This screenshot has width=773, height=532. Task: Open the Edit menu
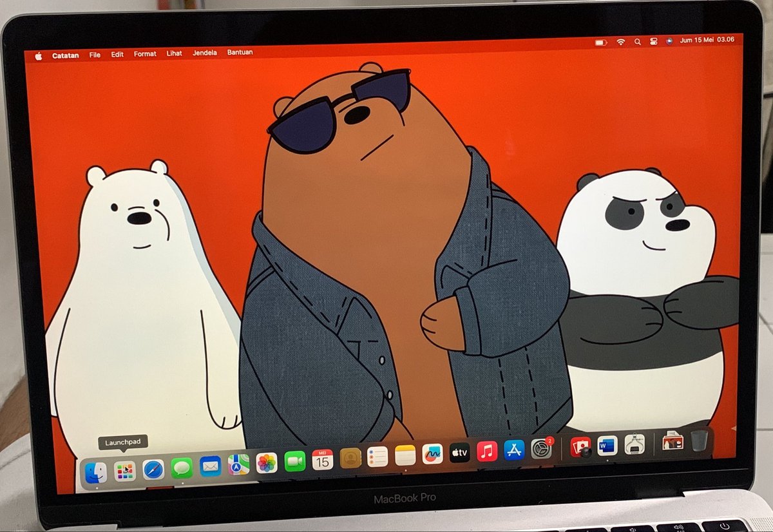click(117, 55)
